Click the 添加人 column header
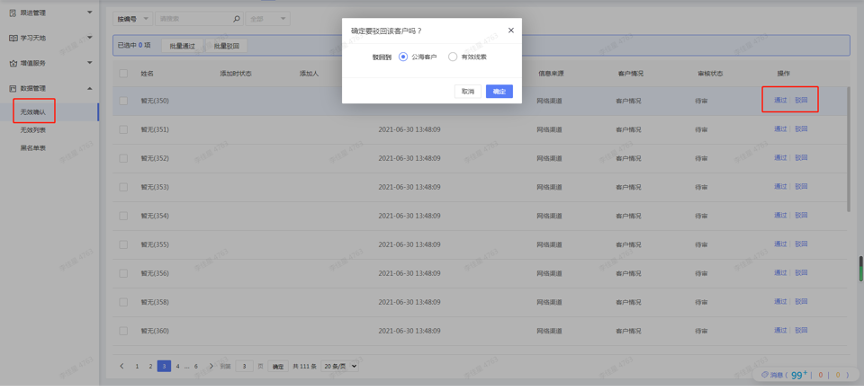 309,73
